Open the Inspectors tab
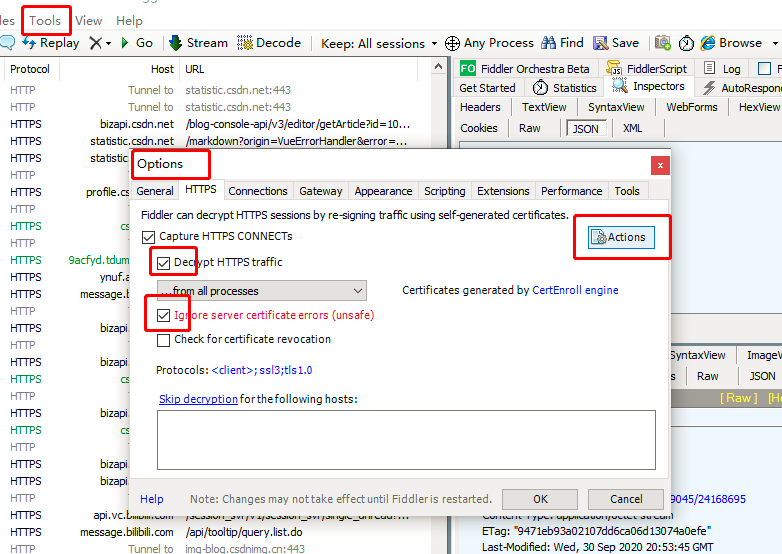The image size is (782, 554). click(x=648, y=86)
